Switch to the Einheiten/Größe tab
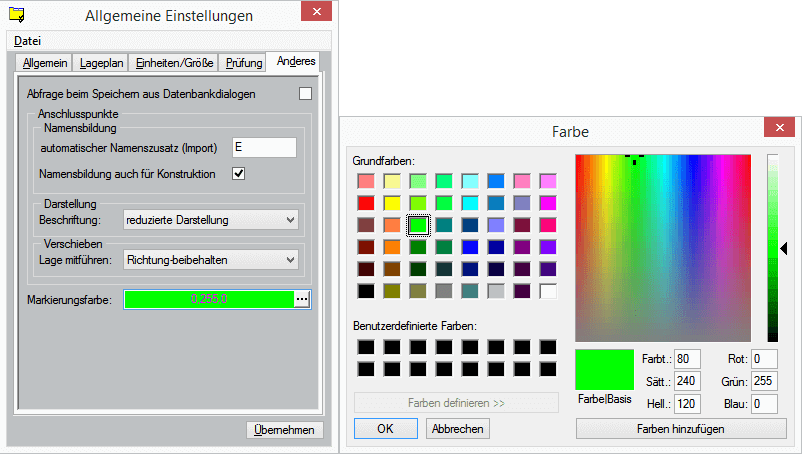This screenshot has width=802, height=454. [x=174, y=63]
